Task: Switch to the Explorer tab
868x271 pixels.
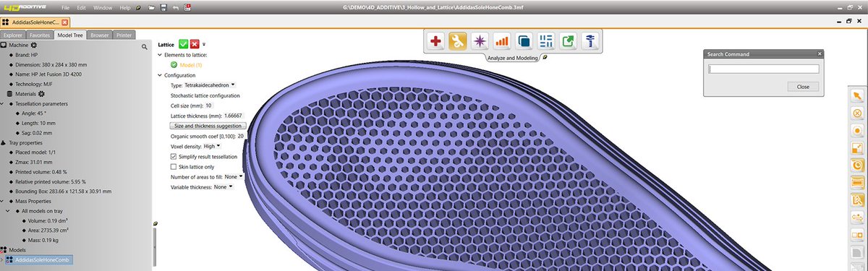Action: click(13, 35)
